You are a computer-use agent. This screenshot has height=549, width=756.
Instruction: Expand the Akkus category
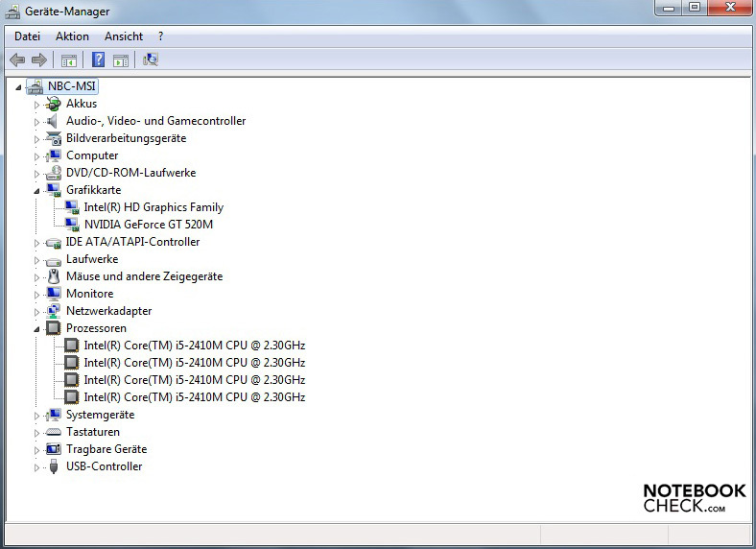(x=36, y=105)
